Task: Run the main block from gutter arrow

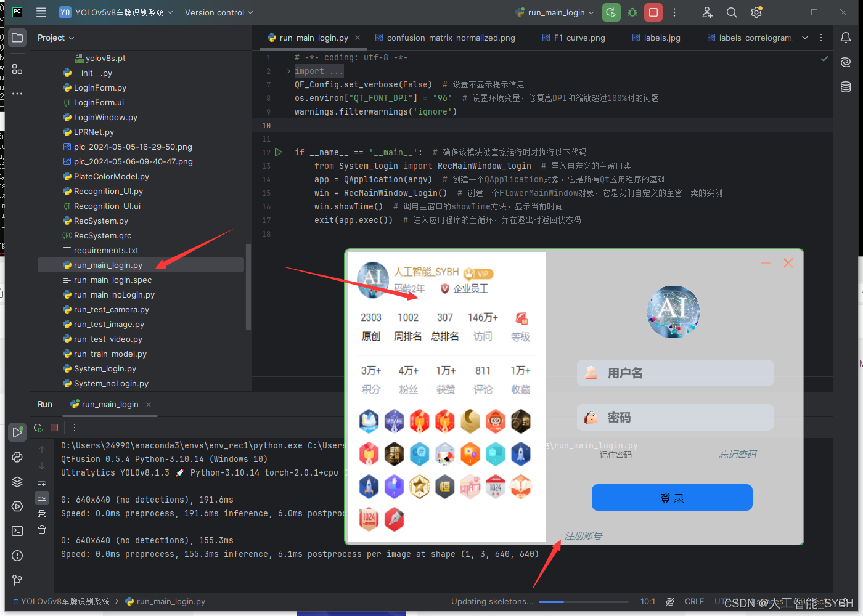Action: coord(279,152)
